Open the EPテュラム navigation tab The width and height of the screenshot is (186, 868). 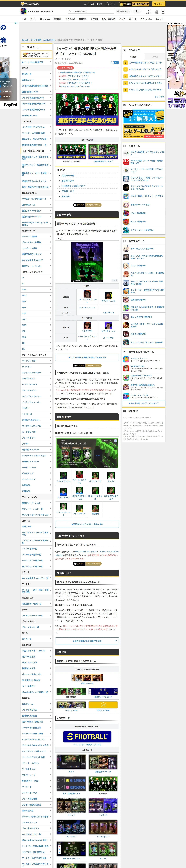click(45, 19)
